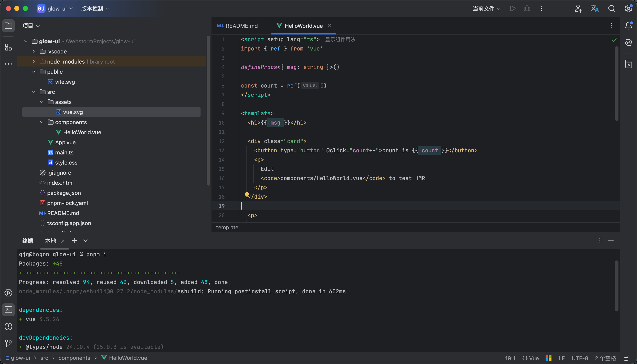Open the AI Assistant spiral icon

(x=629, y=43)
